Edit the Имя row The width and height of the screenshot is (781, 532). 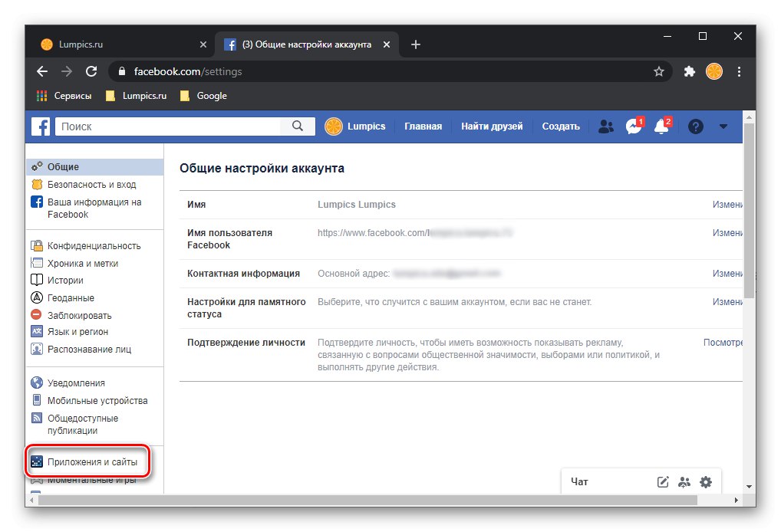(727, 205)
